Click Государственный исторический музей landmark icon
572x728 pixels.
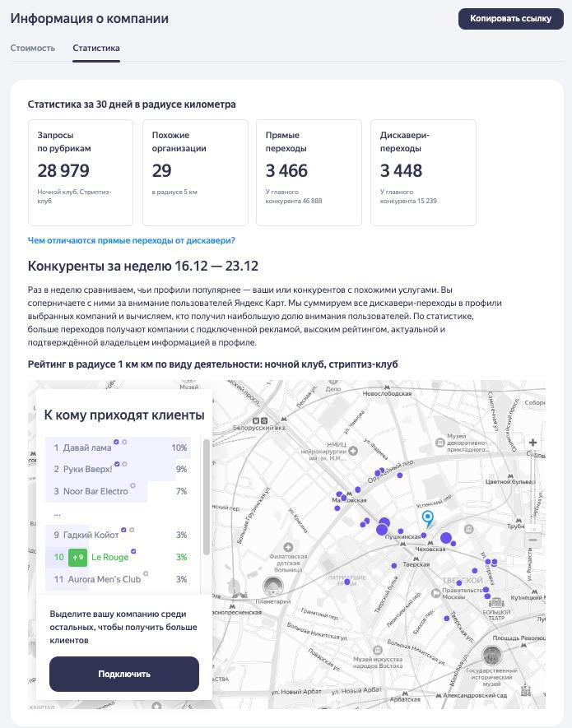point(491,656)
